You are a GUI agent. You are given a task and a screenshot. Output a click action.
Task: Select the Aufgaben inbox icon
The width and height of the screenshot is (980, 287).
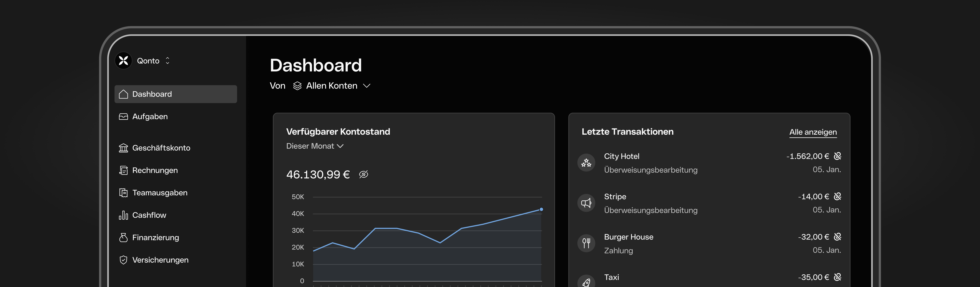[x=124, y=116]
